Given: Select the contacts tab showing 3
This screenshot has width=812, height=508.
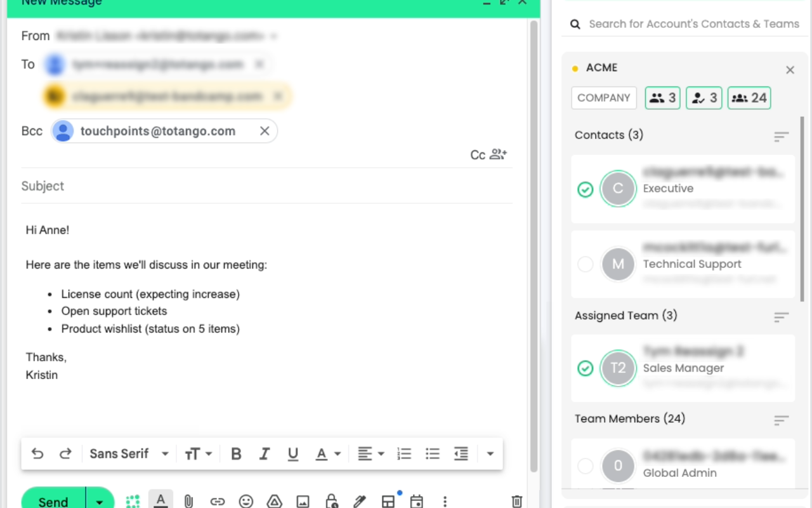Looking at the screenshot, I should [663, 98].
